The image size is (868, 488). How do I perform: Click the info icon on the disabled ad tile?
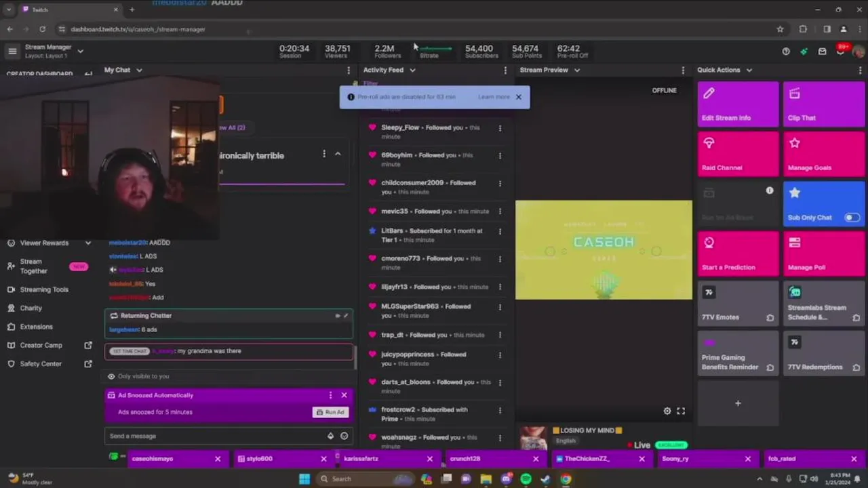click(770, 191)
